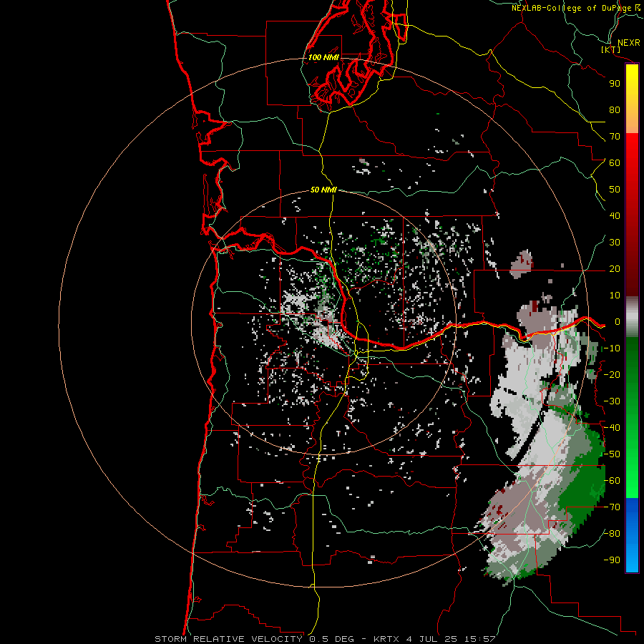Select the 30 value on the velocity scale
644x644 pixels.
coord(615,243)
